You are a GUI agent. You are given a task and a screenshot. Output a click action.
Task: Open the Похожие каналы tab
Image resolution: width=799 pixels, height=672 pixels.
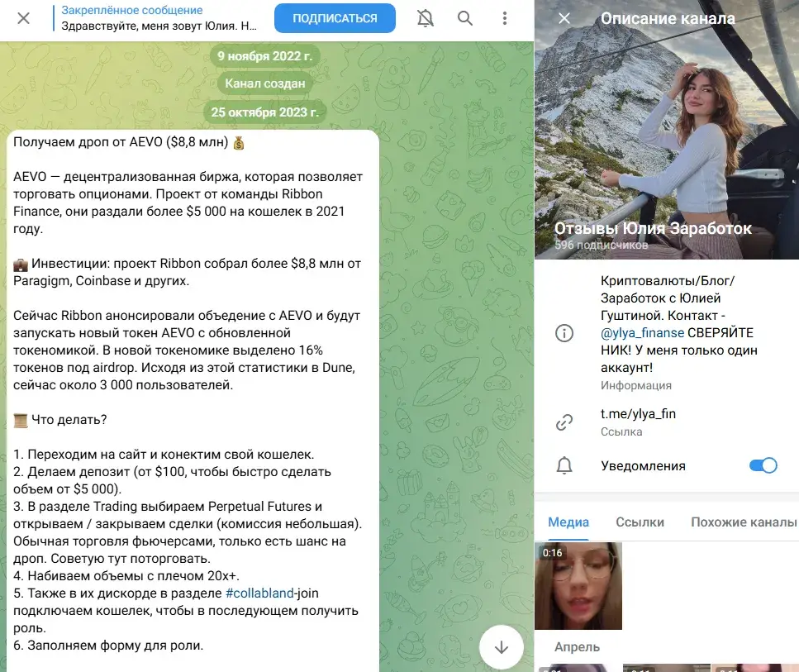click(743, 522)
